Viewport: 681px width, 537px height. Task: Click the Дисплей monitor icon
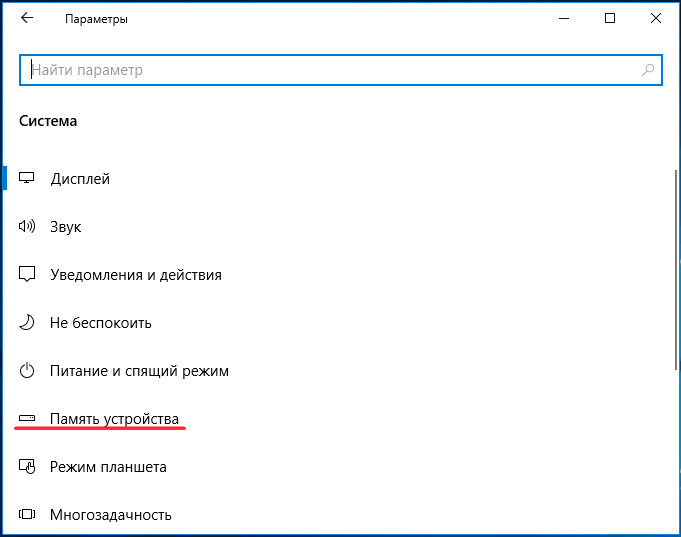point(26,178)
